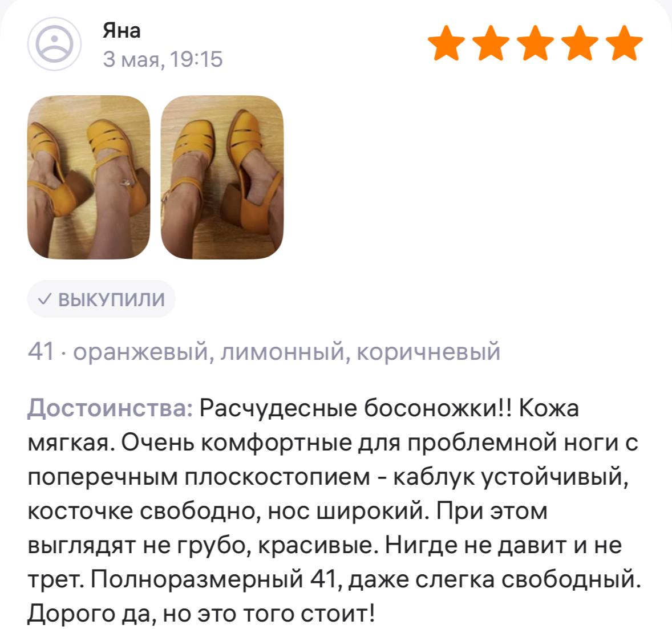Open the second sandal review photo
Screen dimensions: 672x629
click(222, 177)
